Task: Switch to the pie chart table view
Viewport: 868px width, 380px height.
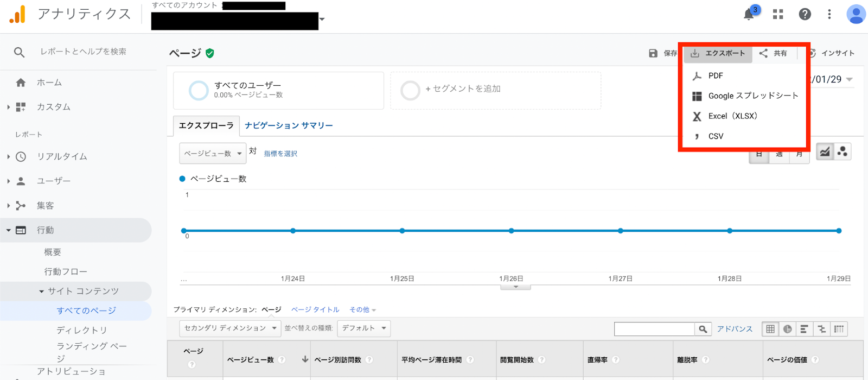Action: pyautogui.click(x=787, y=329)
